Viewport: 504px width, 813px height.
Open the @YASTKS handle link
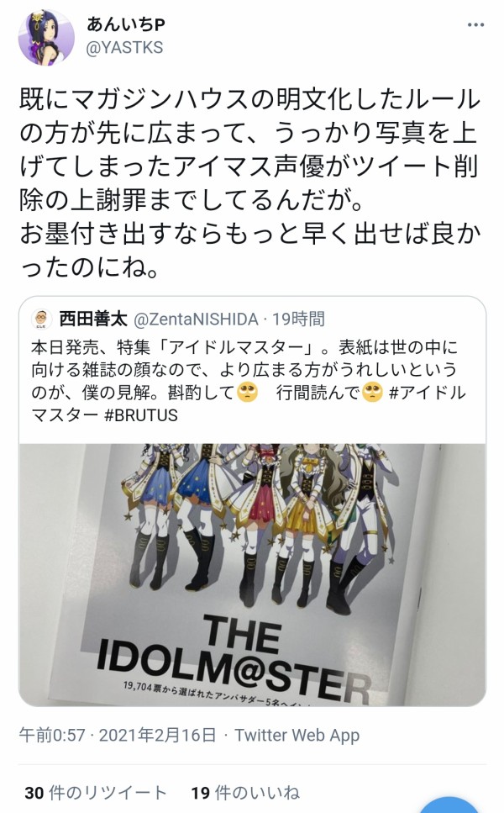click(x=124, y=48)
